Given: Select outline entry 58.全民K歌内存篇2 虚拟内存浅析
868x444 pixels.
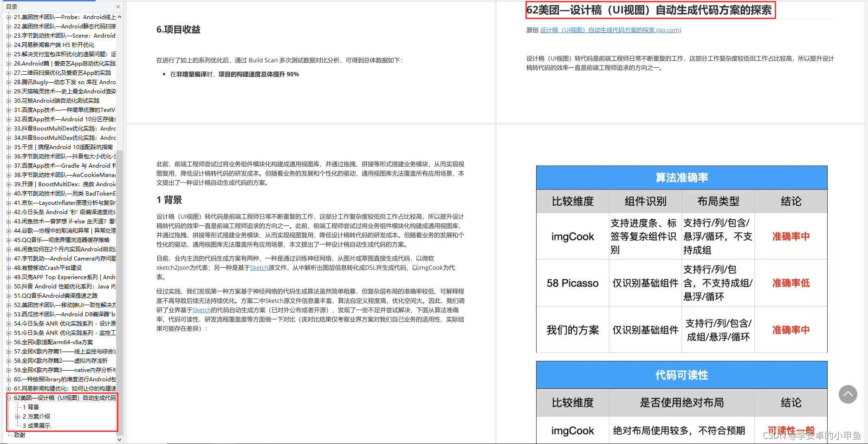Looking at the screenshot, I should [61, 361].
